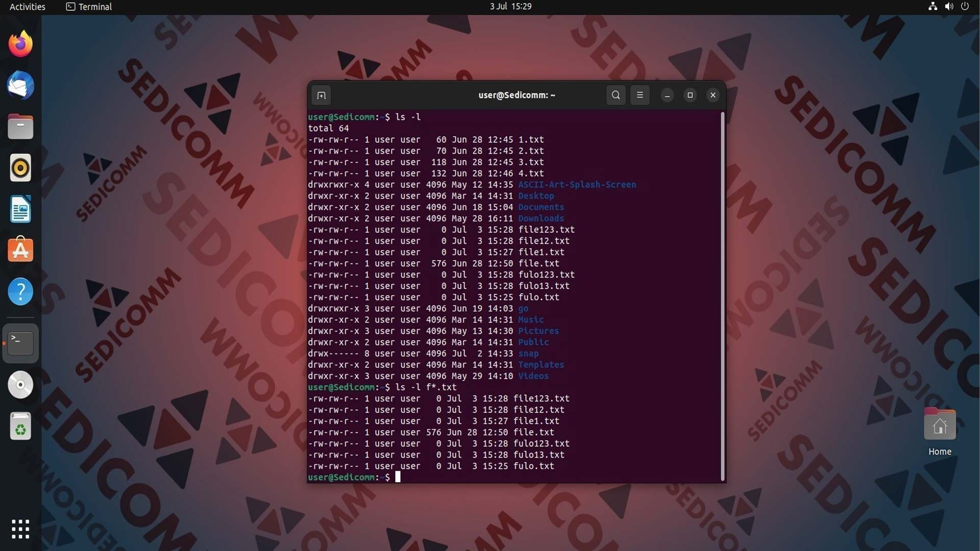Open terminal hamburger menu
This screenshot has height=551, width=980.
pyautogui.click(x=640, y=95)
